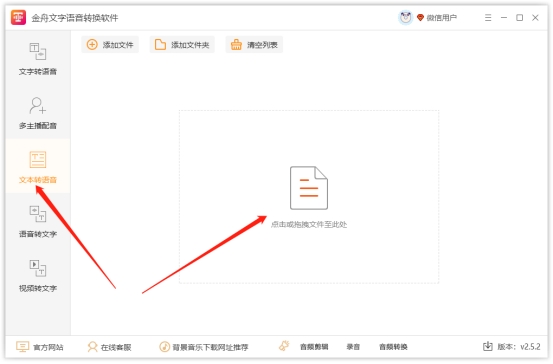Open the hamburger menu in title bar
This screenshot has height=364, width=553.
pyautogui.click(x=488, y=18)
